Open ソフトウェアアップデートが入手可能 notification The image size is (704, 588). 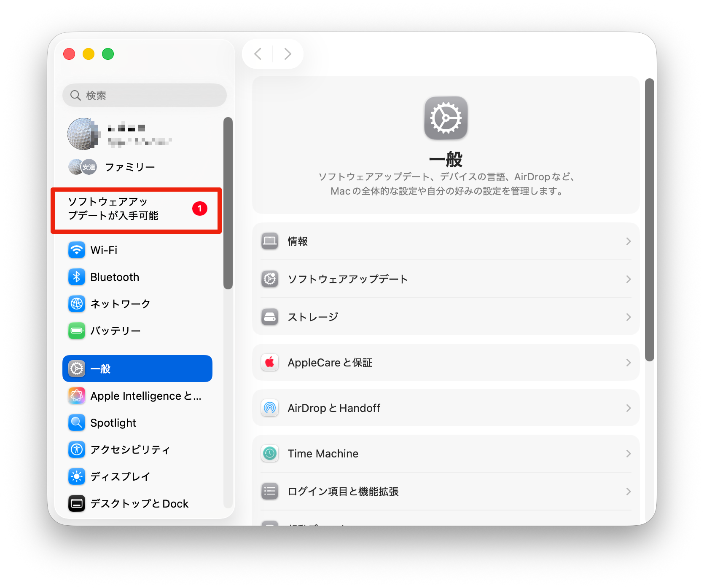pos(136,209)
